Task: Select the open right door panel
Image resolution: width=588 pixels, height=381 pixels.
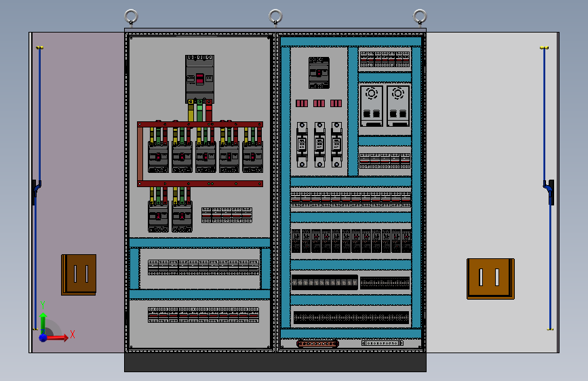Action: coord(493,193)
